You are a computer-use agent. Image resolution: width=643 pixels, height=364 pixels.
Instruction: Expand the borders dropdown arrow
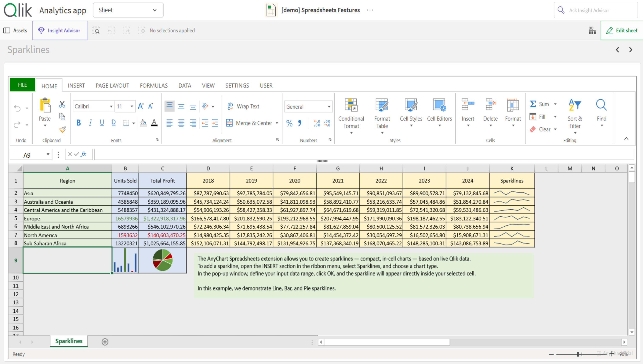pos(134,123)
